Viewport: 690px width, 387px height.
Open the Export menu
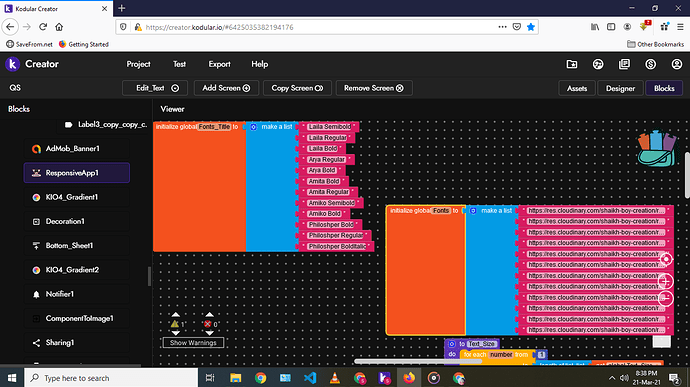[x=219, y=64]
